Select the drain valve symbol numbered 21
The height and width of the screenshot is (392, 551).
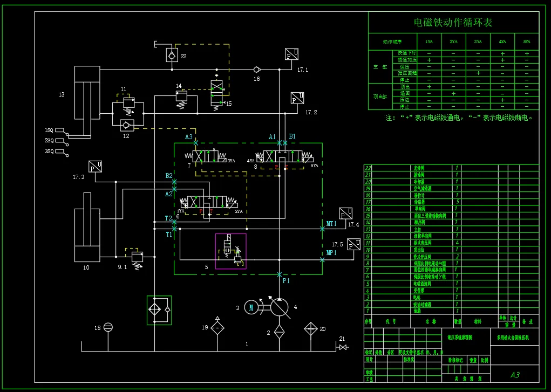[x=343, y=347]
